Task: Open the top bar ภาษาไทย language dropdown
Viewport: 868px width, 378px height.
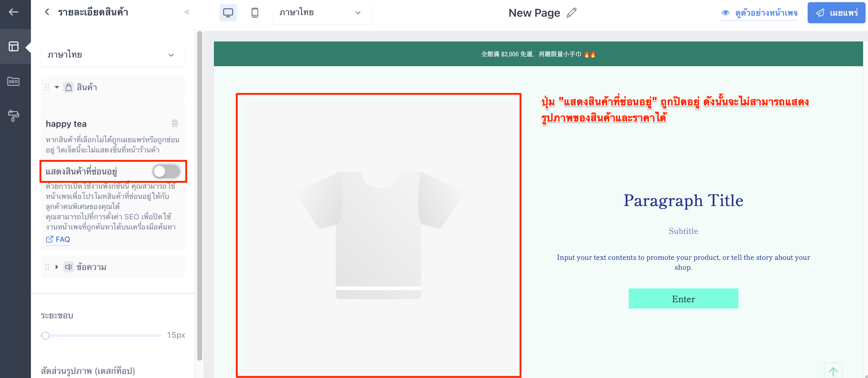Action: point(322,13)
